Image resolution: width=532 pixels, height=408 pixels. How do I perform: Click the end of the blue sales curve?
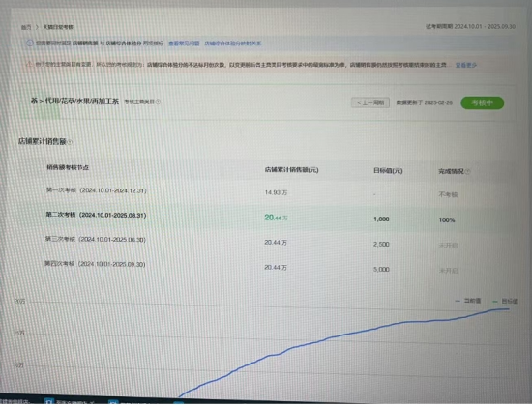[x=509, y=309]
